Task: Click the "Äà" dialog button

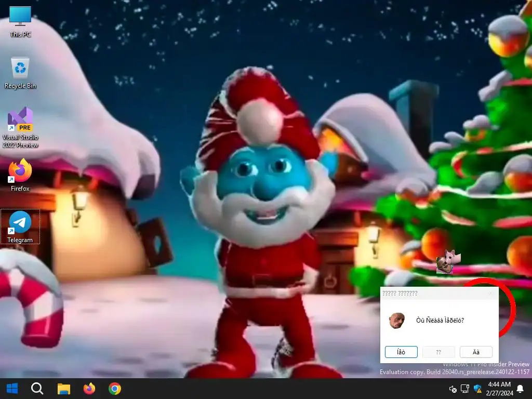Action: pyautogui.click(x=476, y=352)
